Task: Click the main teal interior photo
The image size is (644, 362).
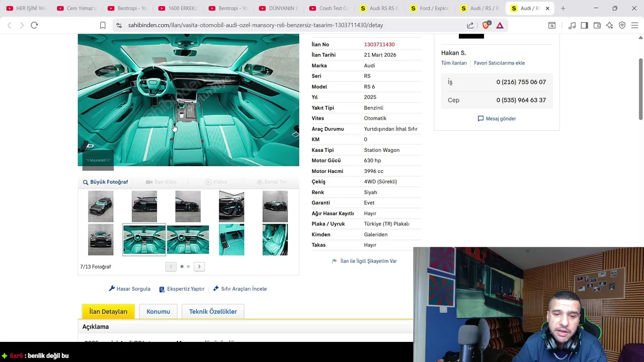Action: (x=188, y=100)
